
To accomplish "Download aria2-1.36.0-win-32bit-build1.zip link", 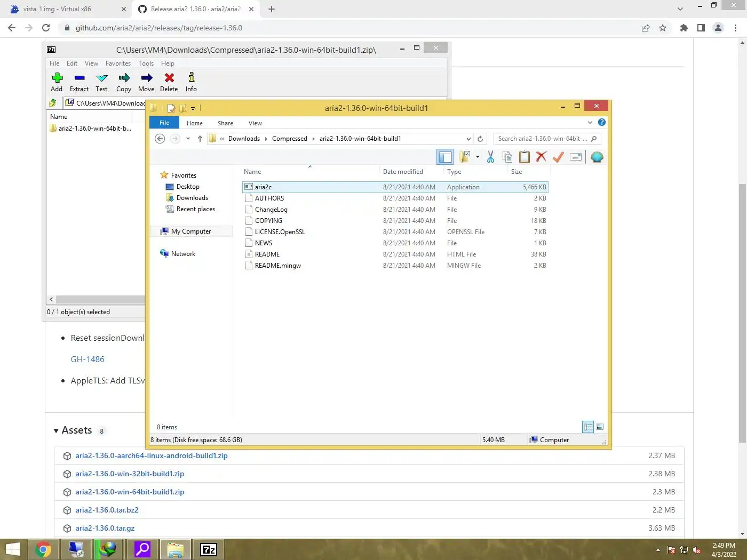I will (x=130, y=474).
